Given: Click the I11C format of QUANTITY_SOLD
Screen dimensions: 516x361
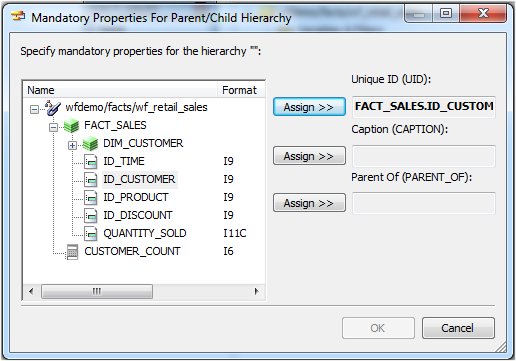Looking at the screenshot, I should click(x=235, y=233).
